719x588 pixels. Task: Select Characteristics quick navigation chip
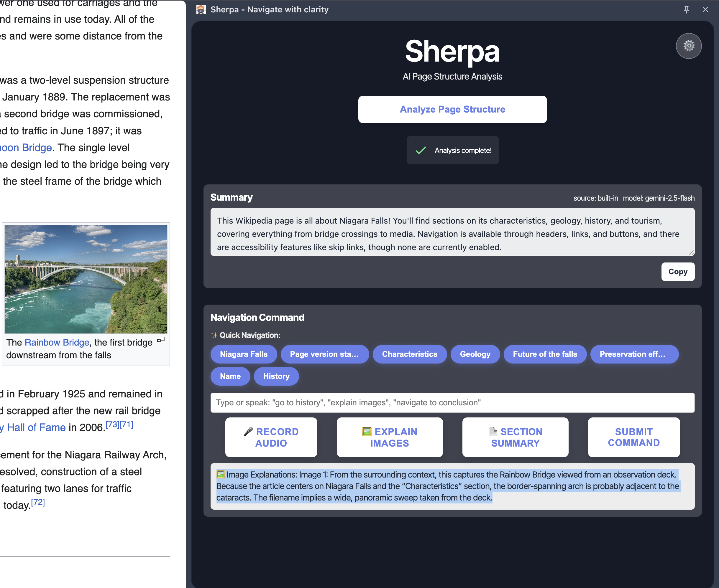(x=409, y=354)
